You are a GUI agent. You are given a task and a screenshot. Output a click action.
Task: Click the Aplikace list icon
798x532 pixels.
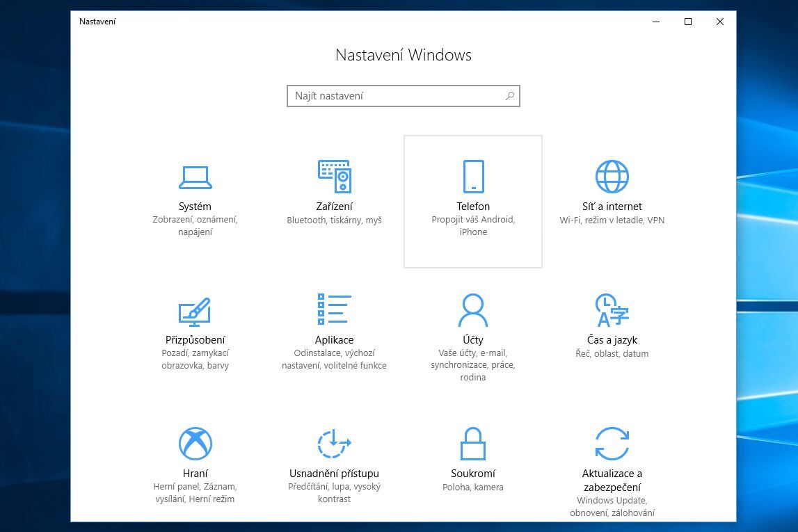coord(334,309)
